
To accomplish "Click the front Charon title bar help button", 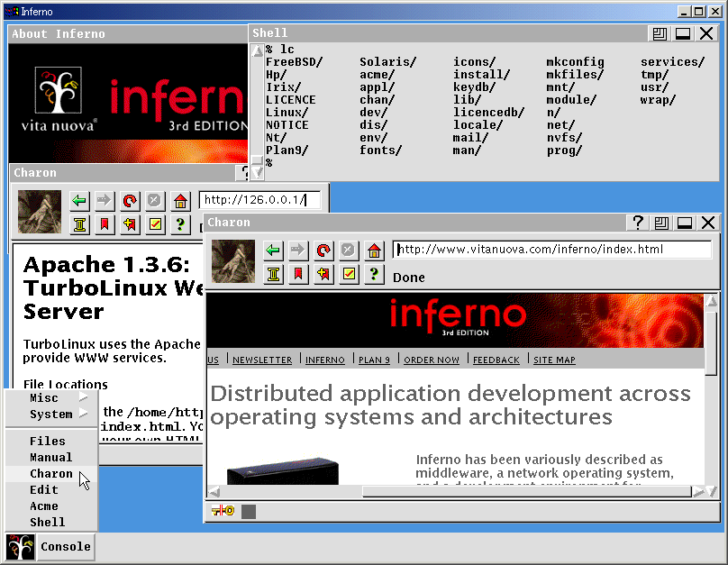I will [x=638, y=223].
